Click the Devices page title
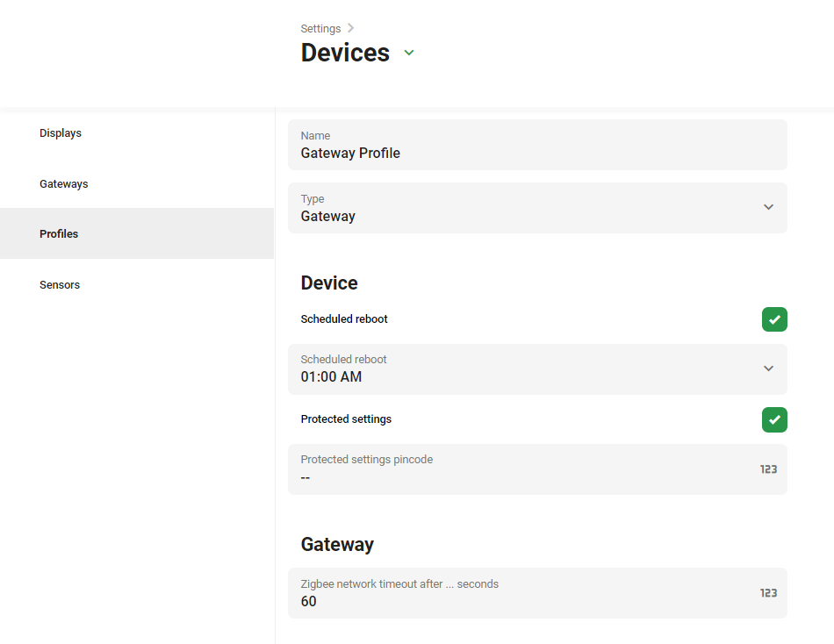 point(345,53)
